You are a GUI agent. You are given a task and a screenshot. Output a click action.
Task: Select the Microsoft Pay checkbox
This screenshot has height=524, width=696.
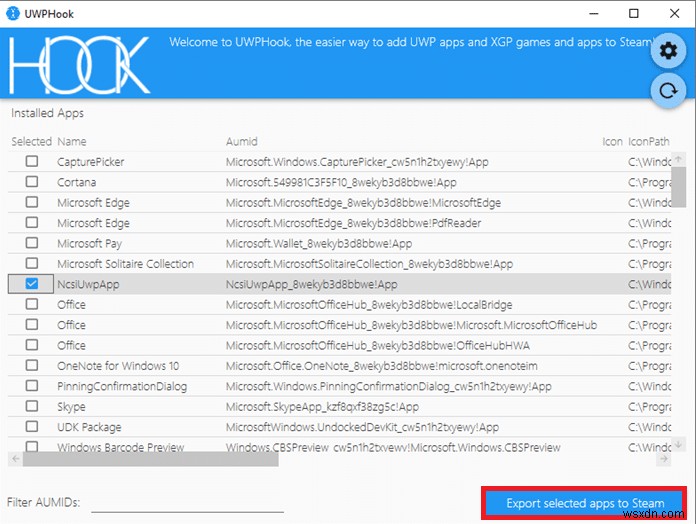pos(32,243)
